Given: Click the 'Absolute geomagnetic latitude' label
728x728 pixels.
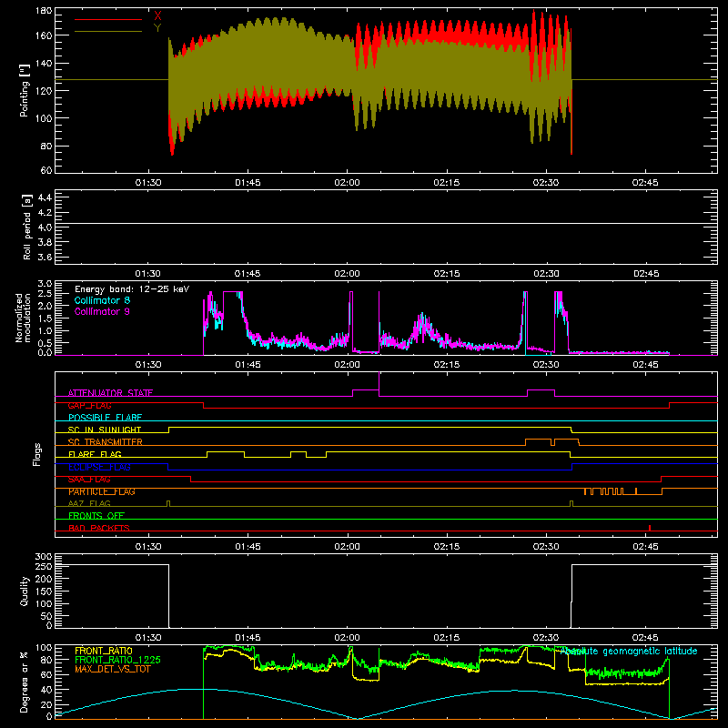Looking at the screenshot, I should (629, 652).
